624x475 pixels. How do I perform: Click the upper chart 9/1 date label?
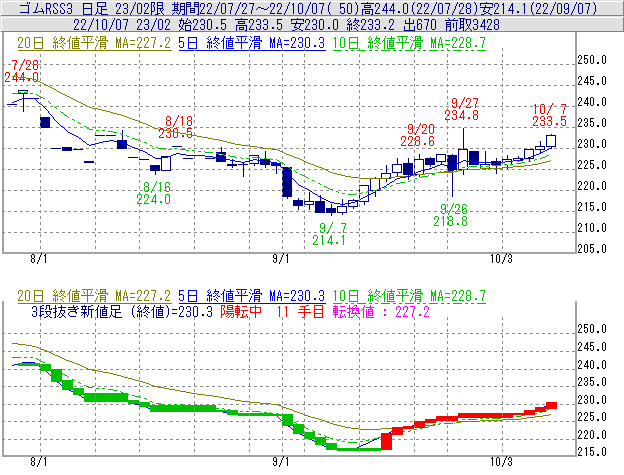(x=281, y=259)
